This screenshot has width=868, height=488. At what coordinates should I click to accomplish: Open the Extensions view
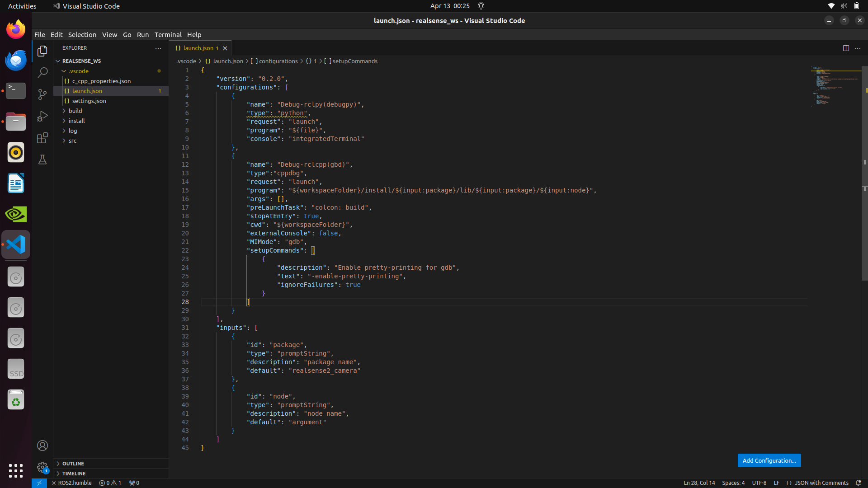pos(42,138)
